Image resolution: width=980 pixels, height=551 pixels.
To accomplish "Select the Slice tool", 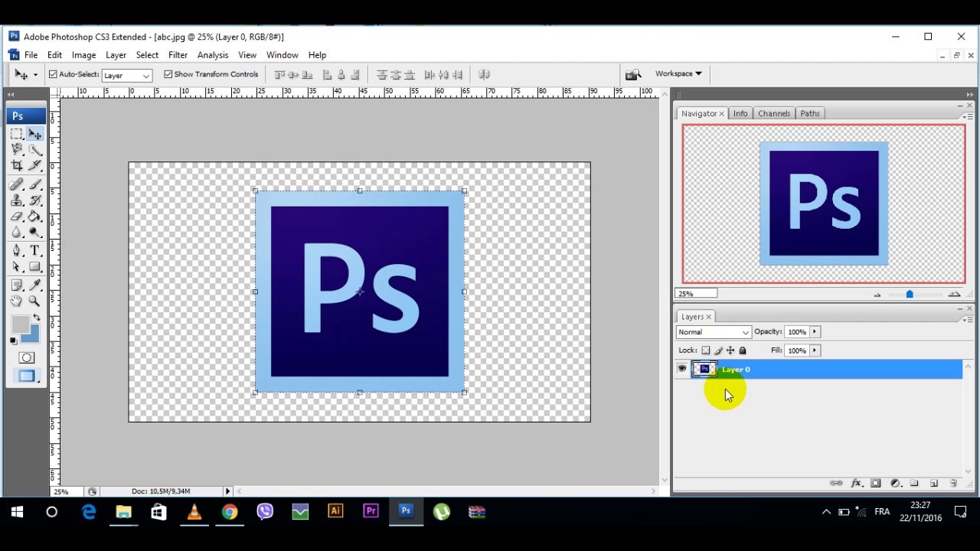I will coord(35,165).
